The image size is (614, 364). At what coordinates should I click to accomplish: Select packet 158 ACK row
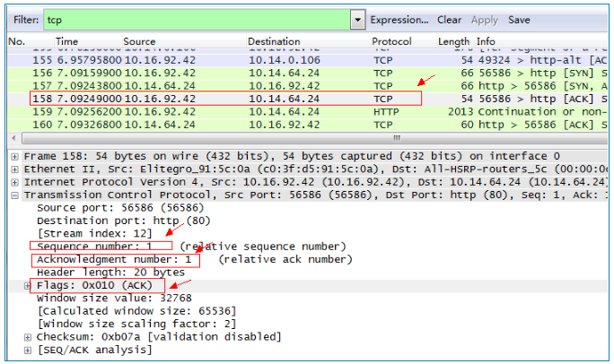pyautogui.click(x=307, y=99)
